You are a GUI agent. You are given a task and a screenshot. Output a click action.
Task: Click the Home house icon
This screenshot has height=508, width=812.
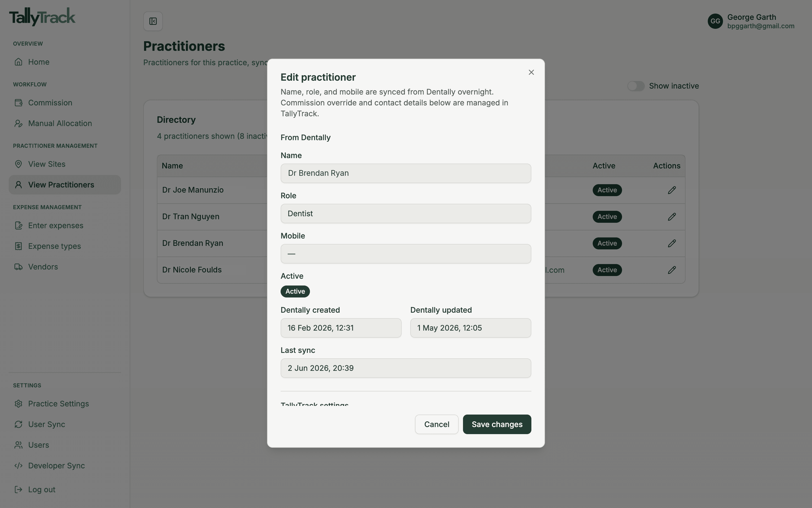[x=18, y=62]
